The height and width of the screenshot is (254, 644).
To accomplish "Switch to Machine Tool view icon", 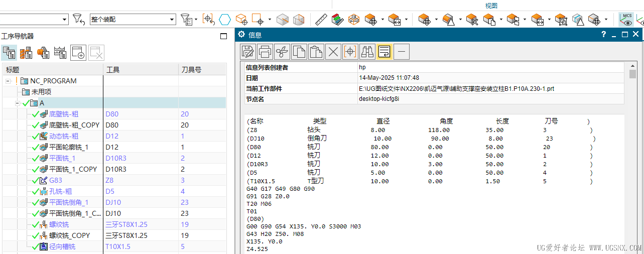I will click(26, 52).
